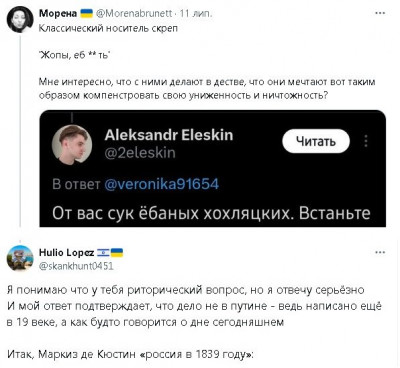Open the @veronika91654 mention link

(162, 184)
